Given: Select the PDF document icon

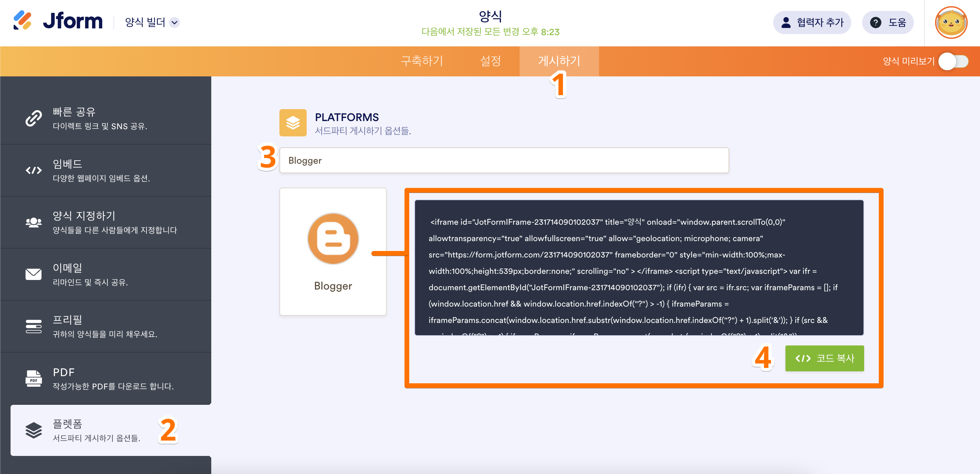Looking at the screenshot, I should coord(33,379).
